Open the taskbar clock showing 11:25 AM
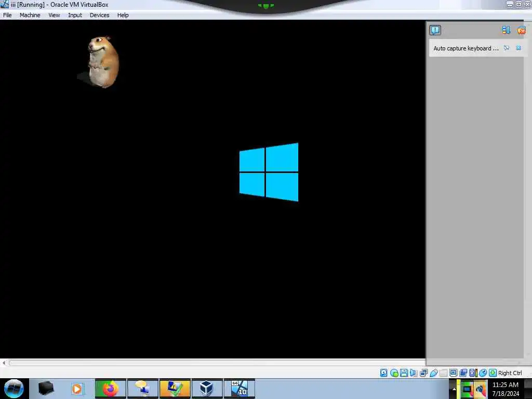This screenshot has height=399, width=532. [x=506, y=389]
